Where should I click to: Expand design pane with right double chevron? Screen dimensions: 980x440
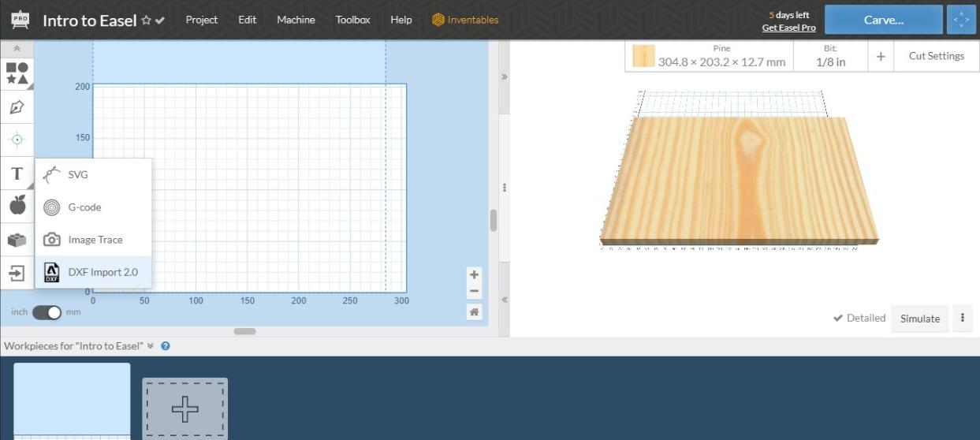(x=505, y=77)
